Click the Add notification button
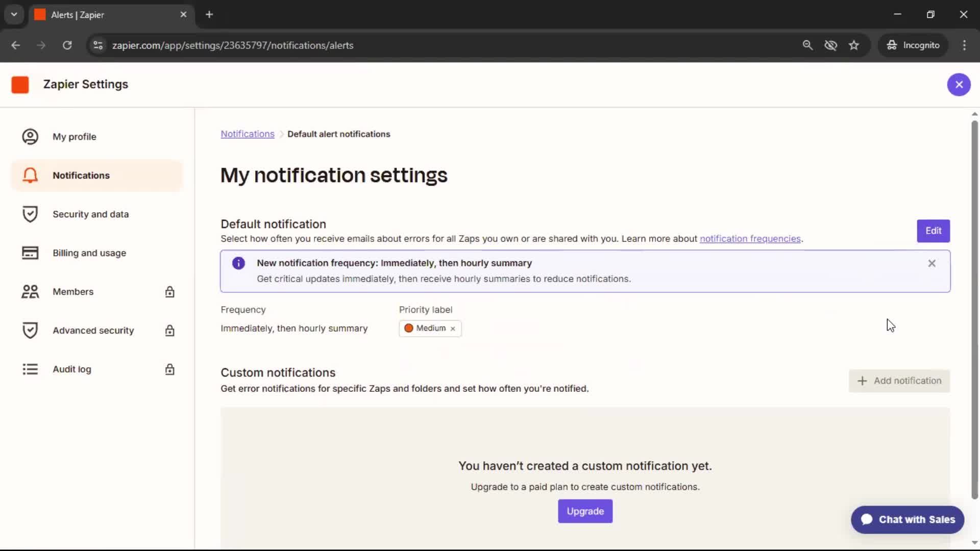This screenshot has height=551, width=980. tap(899, 381)
